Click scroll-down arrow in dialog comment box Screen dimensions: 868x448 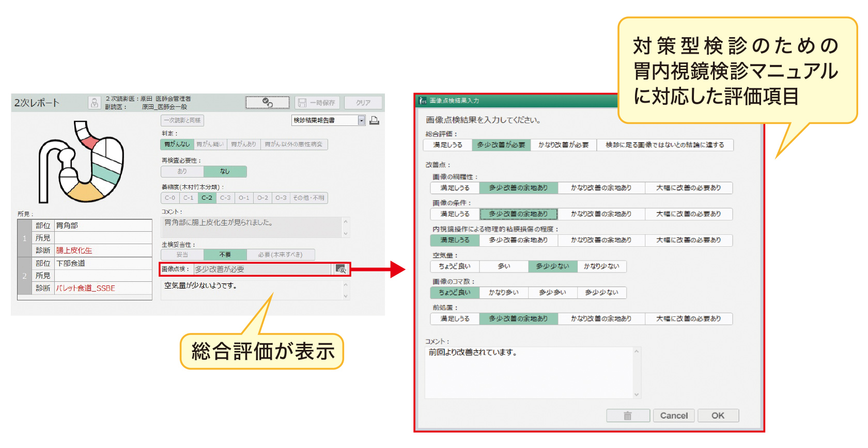637,394
